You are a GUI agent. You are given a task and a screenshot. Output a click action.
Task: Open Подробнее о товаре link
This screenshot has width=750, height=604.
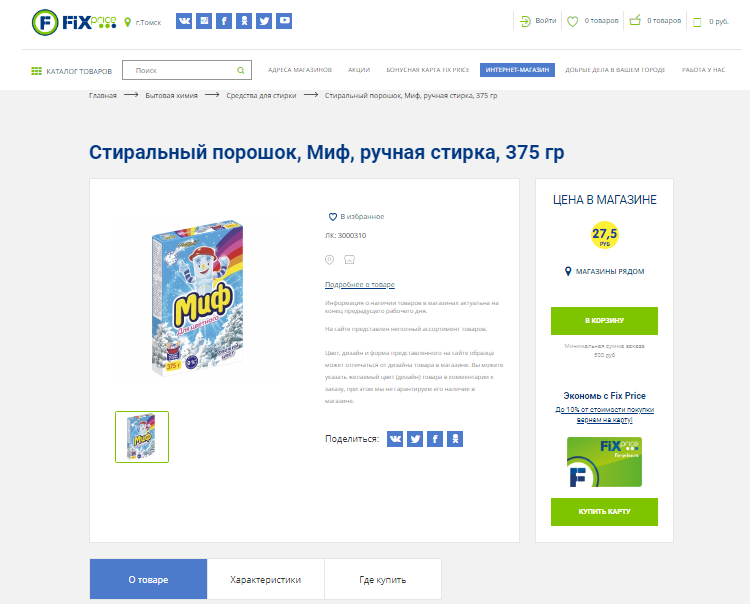coord(360,285)
